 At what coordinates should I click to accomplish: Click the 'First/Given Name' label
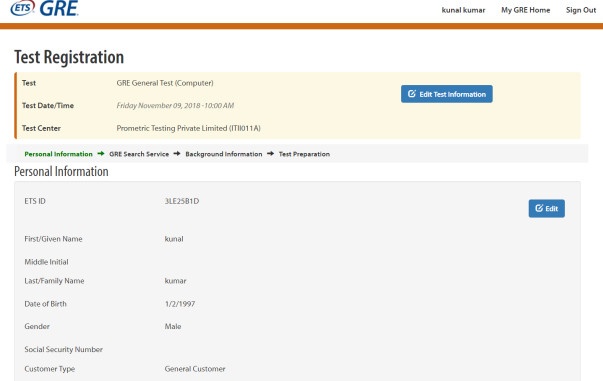(x=53, y=239)
